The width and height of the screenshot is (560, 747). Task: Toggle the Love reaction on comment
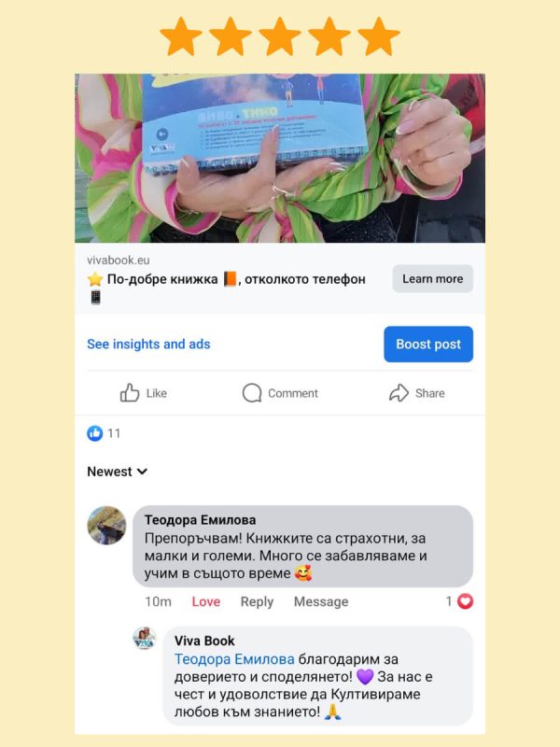point(205,601)
